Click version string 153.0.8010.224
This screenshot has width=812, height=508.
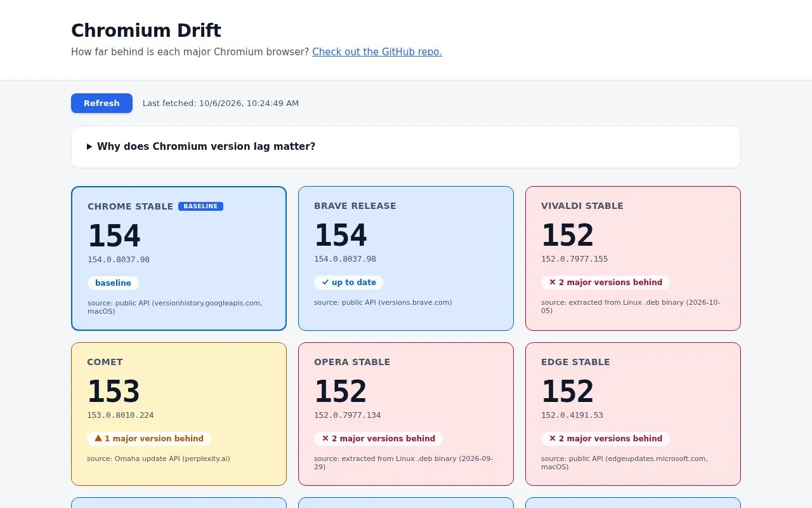tap(121, 415)
